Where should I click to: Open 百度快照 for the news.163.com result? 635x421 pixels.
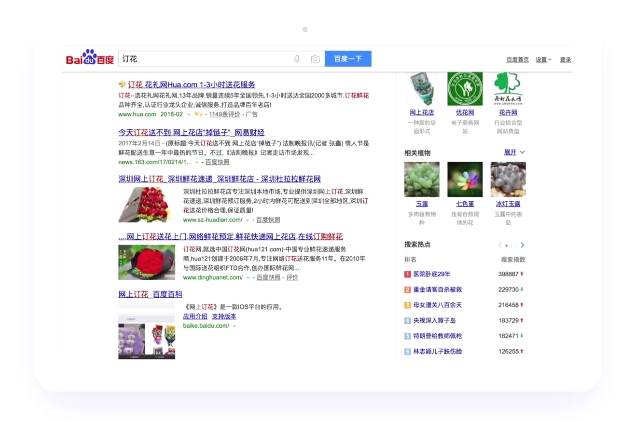[x=217, y=162]
